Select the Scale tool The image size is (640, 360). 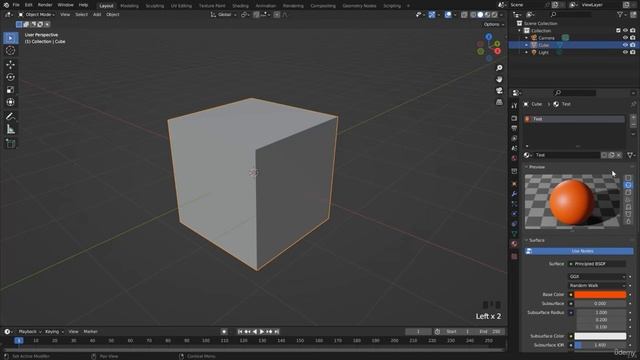pyautogui.click(x=11, y=90)
